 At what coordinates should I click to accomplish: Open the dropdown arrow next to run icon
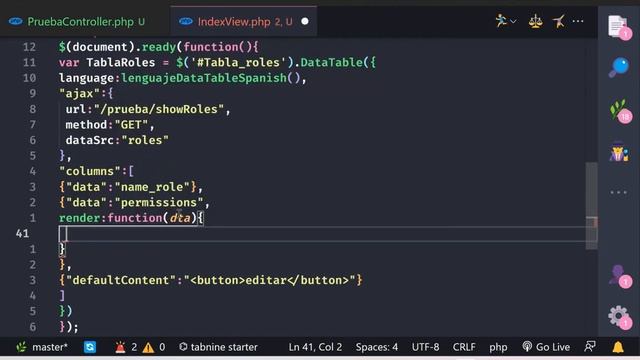(513, 21)
